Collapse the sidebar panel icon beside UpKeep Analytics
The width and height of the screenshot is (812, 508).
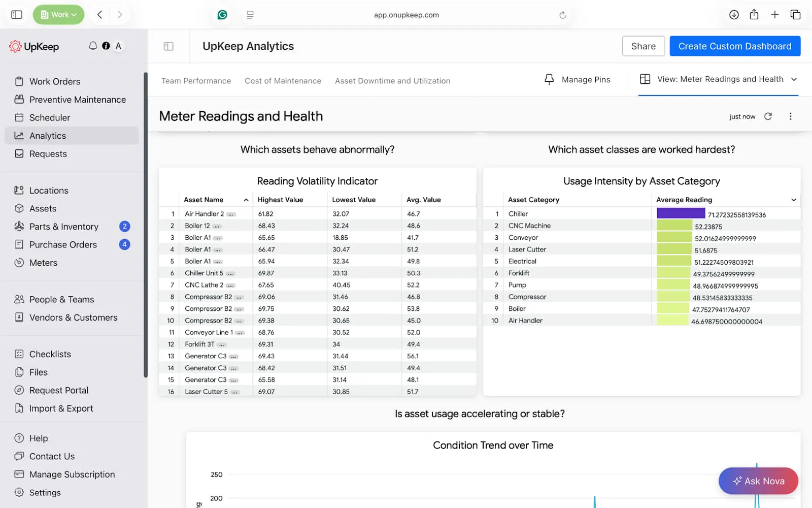[x=168, y=46]
